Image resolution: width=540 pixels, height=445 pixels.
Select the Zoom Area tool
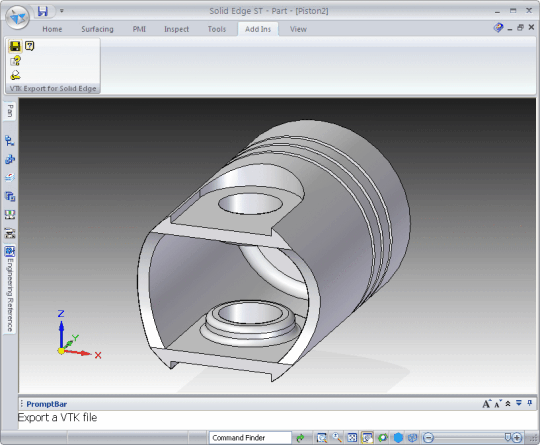(x=322, y=438)
